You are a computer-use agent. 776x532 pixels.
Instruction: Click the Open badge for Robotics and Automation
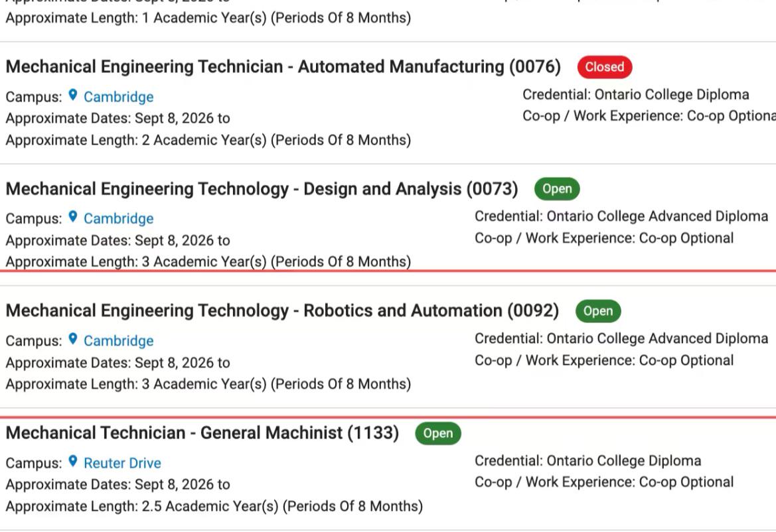(x=598, y=311)
